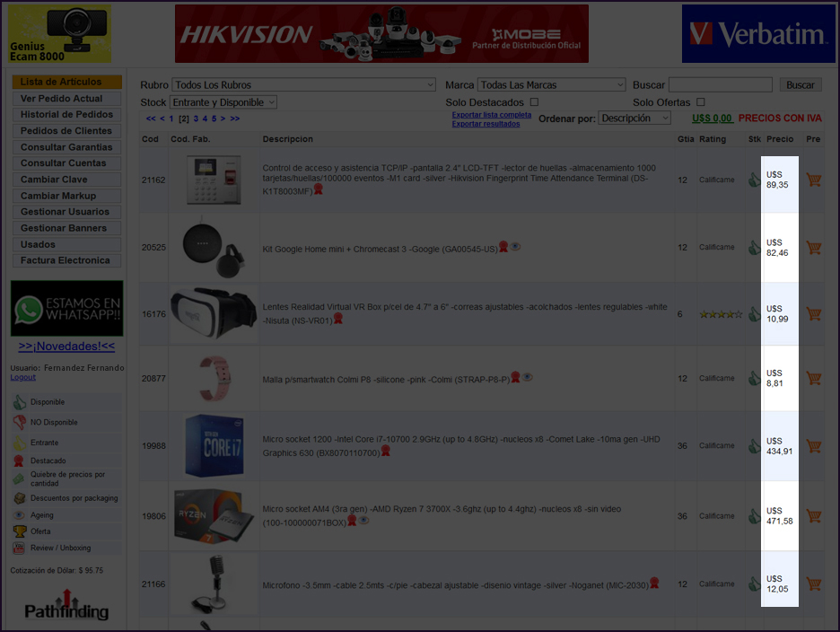This screenshot has height=632, width=840.
Task: Enable the Solo Destacados checkbox
Action: 534,102
